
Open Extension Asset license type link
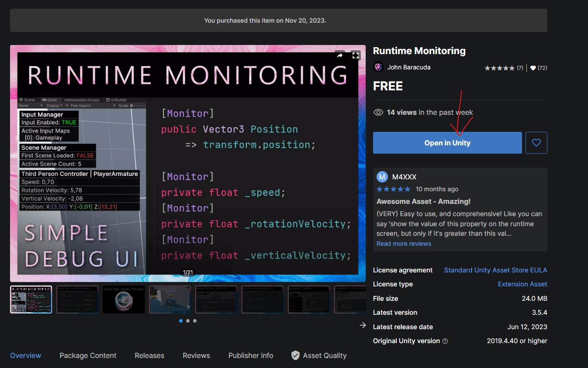(x=522, y=284)
